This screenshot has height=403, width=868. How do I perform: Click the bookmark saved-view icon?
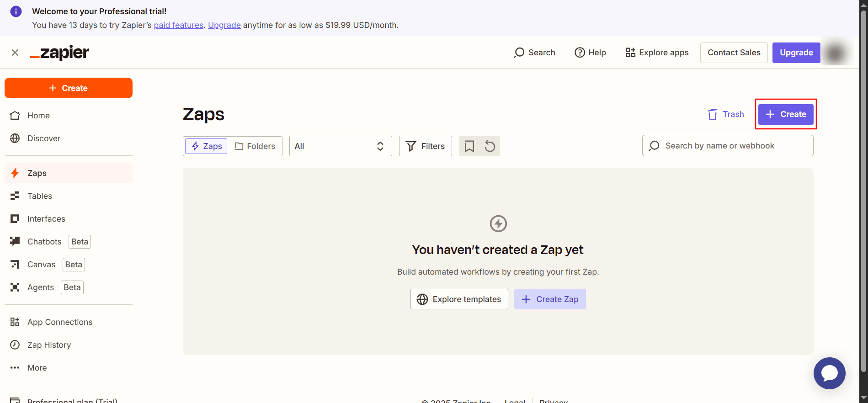click(469, 146)
